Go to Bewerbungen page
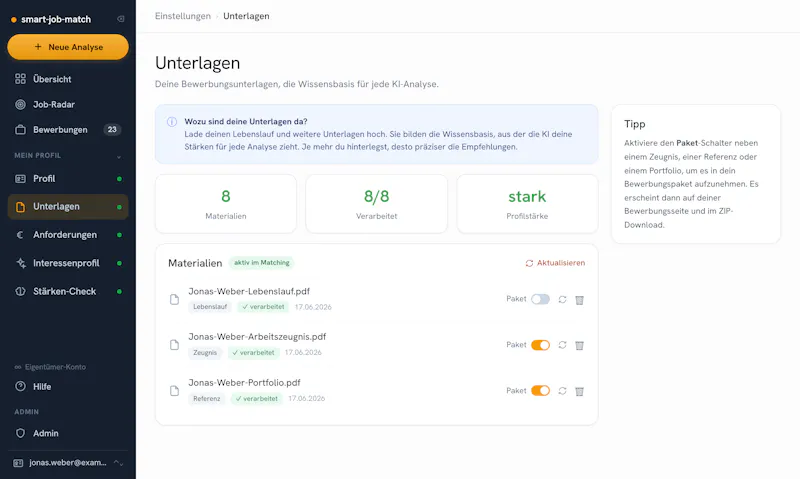The image size is (800, 479). [x=68, y=130]
